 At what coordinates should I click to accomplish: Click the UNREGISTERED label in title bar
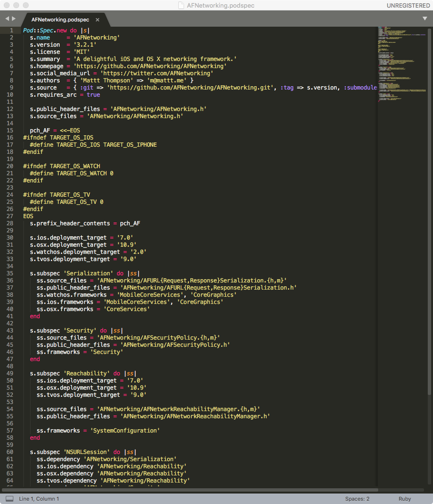click(x=408, y=5)
